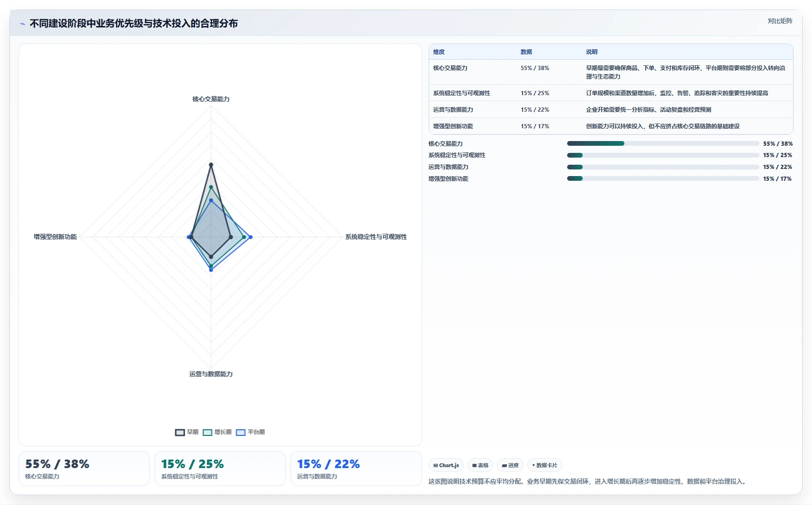This screenshot has width=812, height=505.
Task: Toggle the 早期 legend dataset
Action: 187,432
